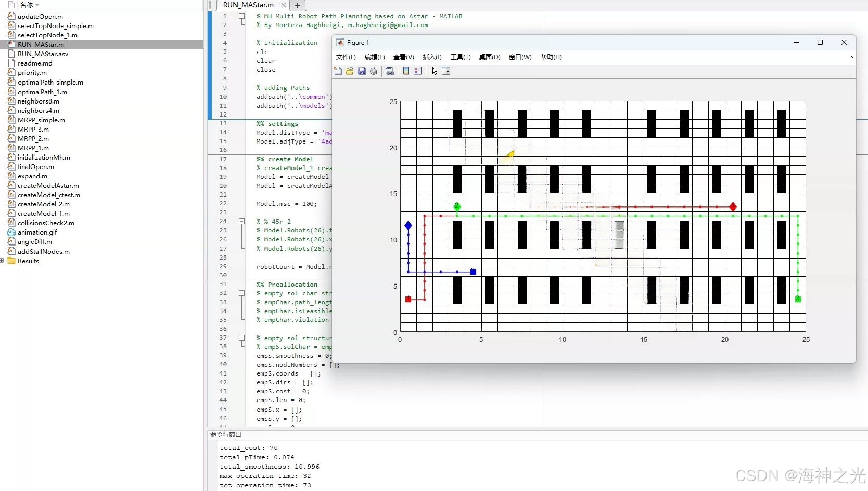The image size is (868, 491).
Task: Close the RUN_MAStar.m editor tab
Action: (x=284, y=5)
